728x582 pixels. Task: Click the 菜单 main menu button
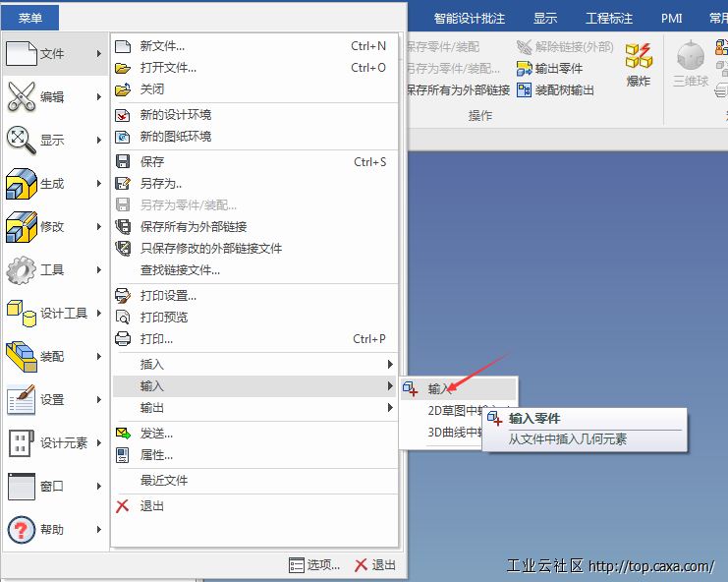(x=30, y=18)
